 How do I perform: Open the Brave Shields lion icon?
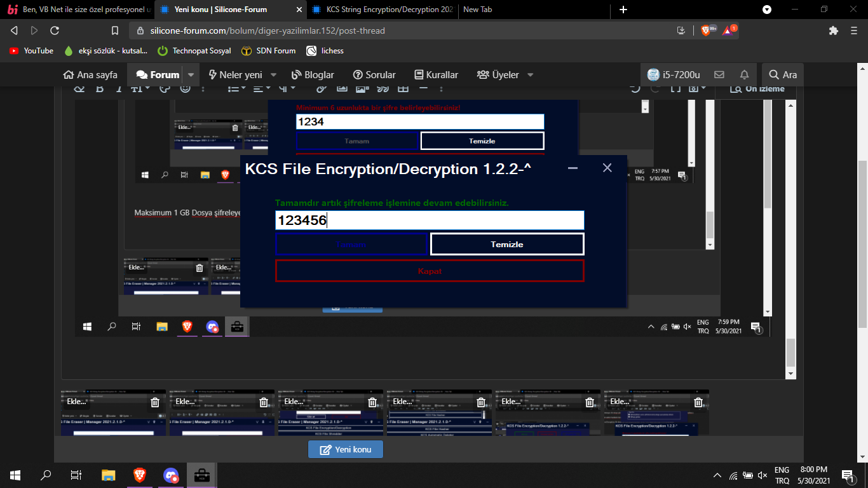(705, 30)
